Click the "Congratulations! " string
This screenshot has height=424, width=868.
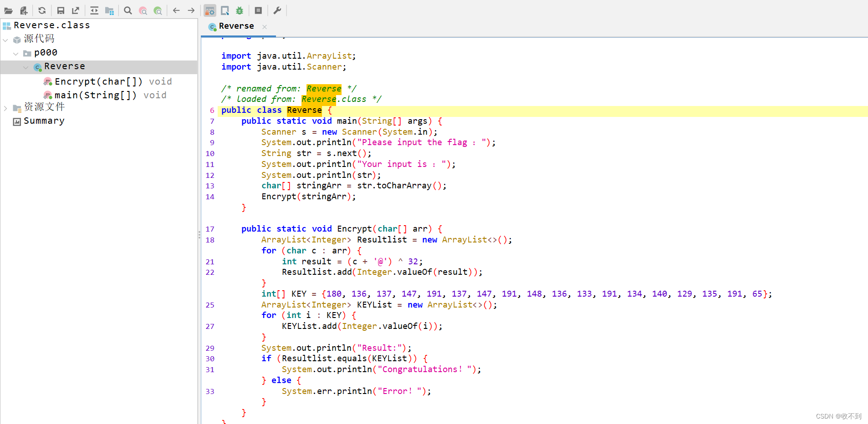424,369
